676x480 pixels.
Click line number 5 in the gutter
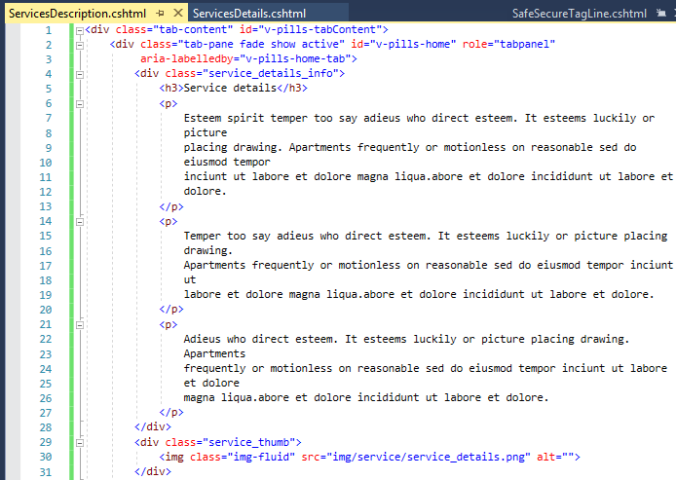pos(48,88)
